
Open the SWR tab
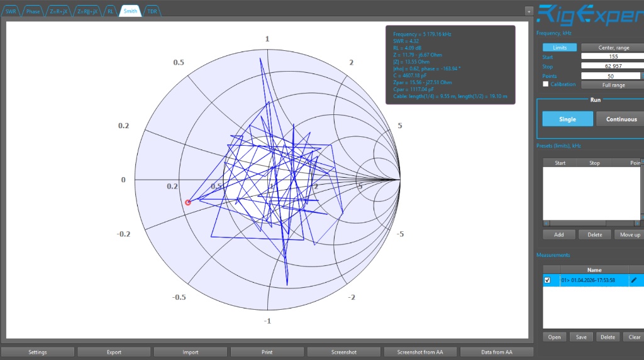tap(11, 11)
